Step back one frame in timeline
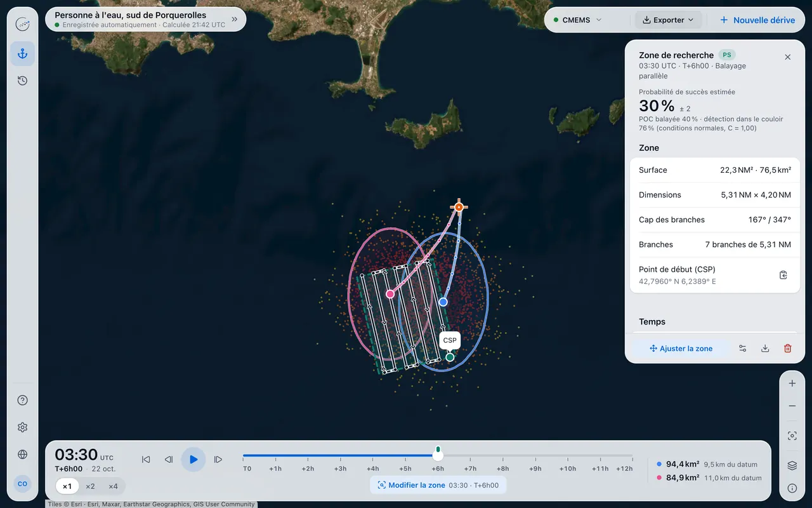This screenshot has height=508, width=812. coord(169,460)
